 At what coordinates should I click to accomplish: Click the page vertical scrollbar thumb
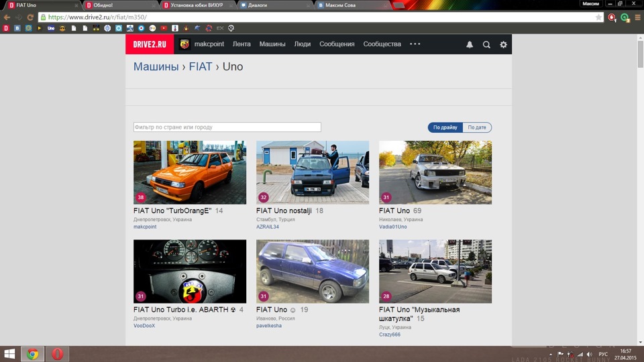640,54
